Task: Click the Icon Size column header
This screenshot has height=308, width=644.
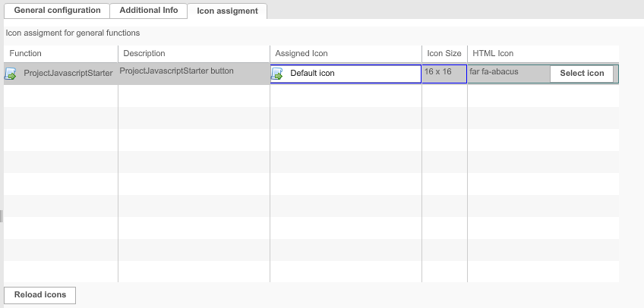Action: pos(444,53)
